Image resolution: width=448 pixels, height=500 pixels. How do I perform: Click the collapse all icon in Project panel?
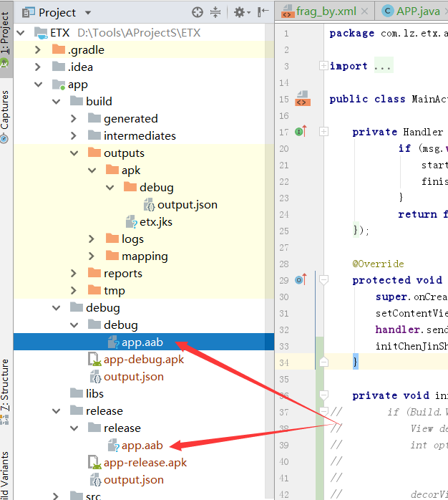[215, 12]
